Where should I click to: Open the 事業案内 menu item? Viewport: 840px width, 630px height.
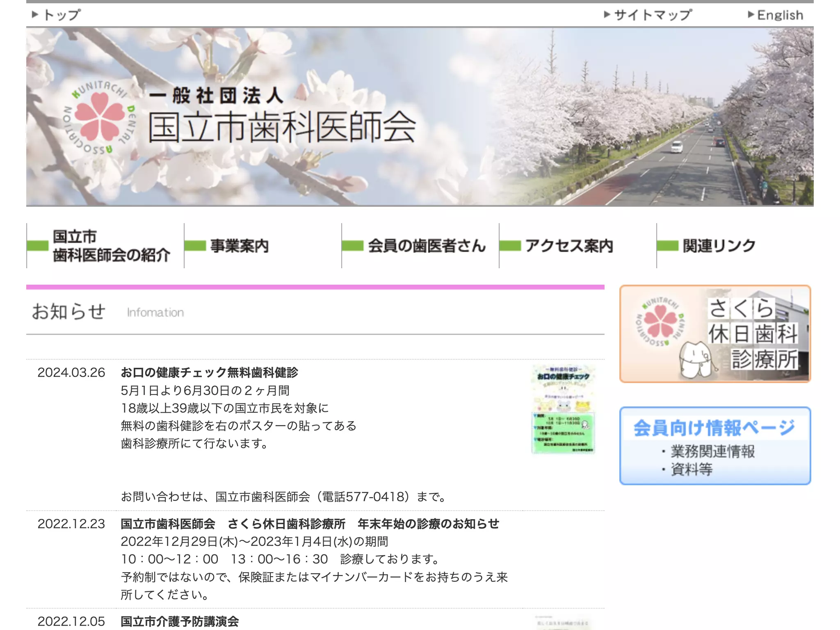263,246
